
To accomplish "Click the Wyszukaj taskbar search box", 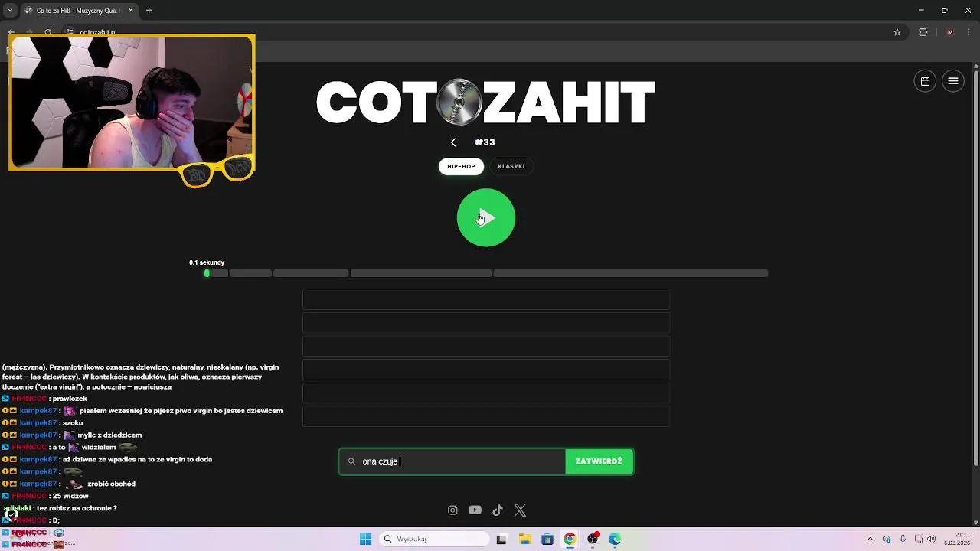I will point(435,539).
